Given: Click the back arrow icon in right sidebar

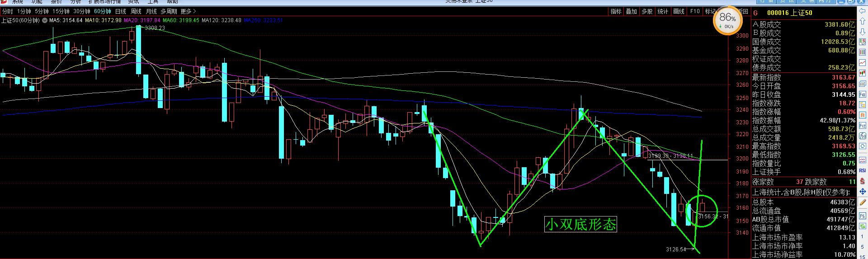Looking at the screenshot, I should 862,10.
